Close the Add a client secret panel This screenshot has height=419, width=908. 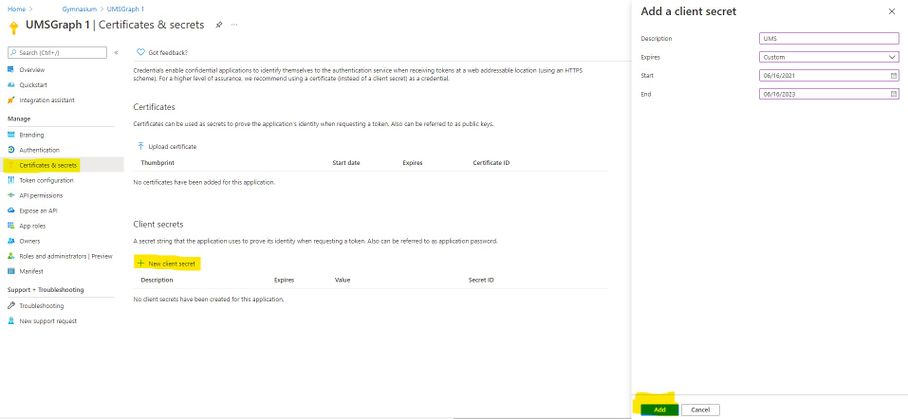[x=892, y=11]
